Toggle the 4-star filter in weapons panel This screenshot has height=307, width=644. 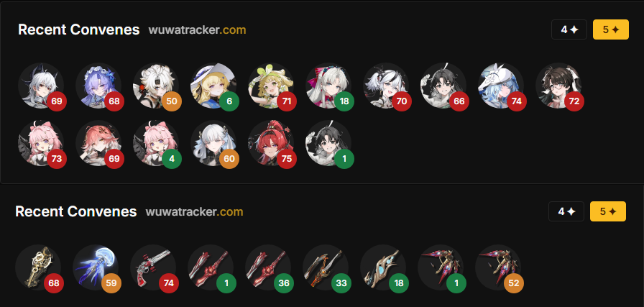pos(566,211)
